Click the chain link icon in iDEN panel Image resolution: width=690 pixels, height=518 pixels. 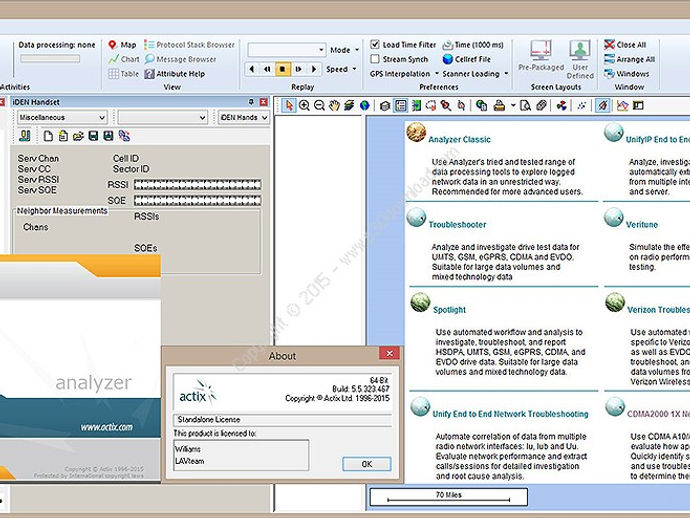124,136
